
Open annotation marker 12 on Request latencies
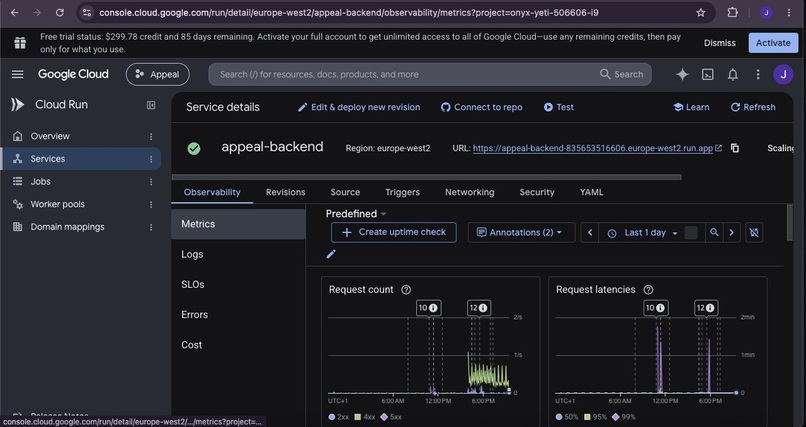[x=706, y=308]
